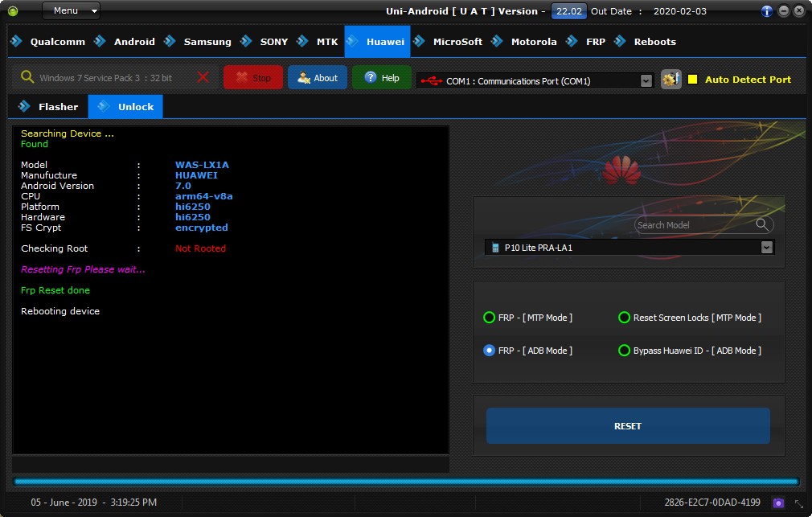Click the hi6250 Platform value
812x517 pixels.
click(193, 207)
